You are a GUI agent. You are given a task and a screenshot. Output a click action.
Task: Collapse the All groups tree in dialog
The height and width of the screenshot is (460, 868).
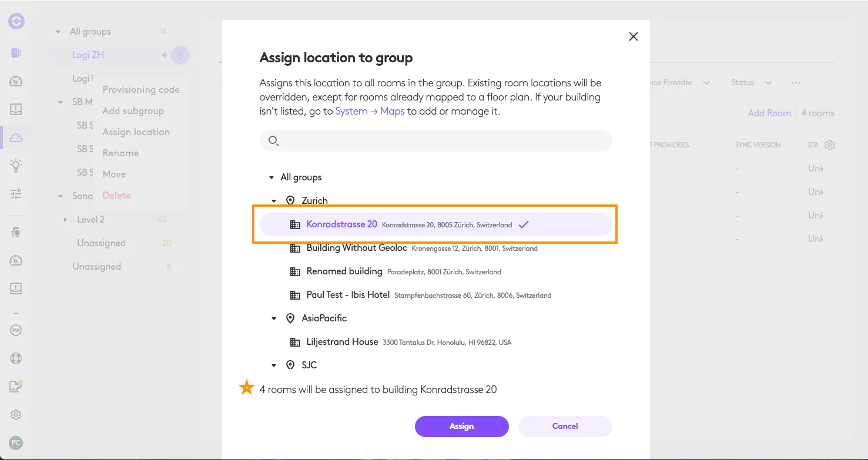point(272,177)
